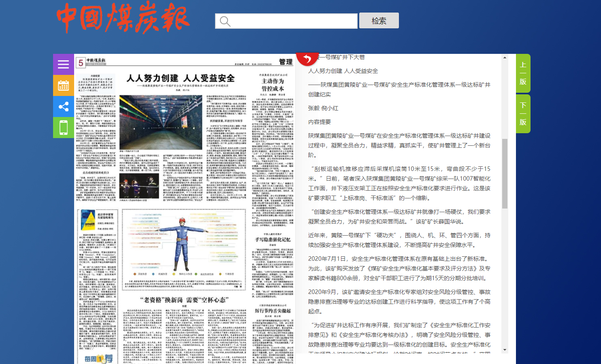Click the scrollbar down arrow
The width and height of the screenshot is (601, 364).
click(505, 349)
